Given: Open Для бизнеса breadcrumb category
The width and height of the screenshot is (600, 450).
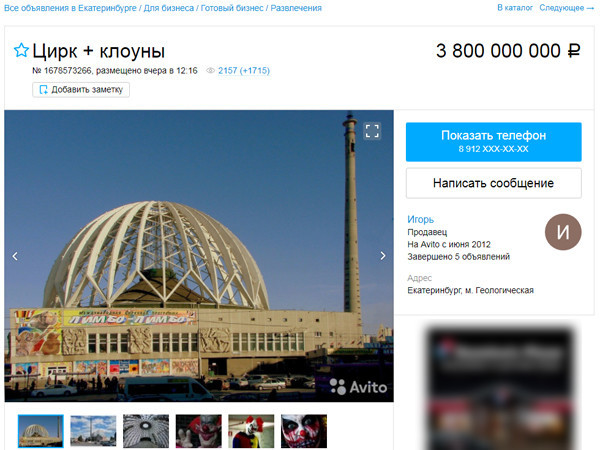Looking at the screenshot, I should [169, 8].
